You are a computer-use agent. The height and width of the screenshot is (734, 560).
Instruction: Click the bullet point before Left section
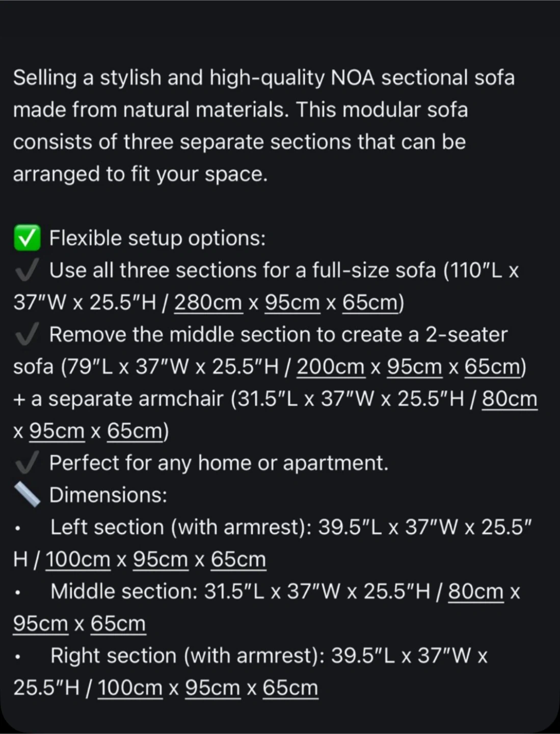pyautogui.click(x=18, y=529)
